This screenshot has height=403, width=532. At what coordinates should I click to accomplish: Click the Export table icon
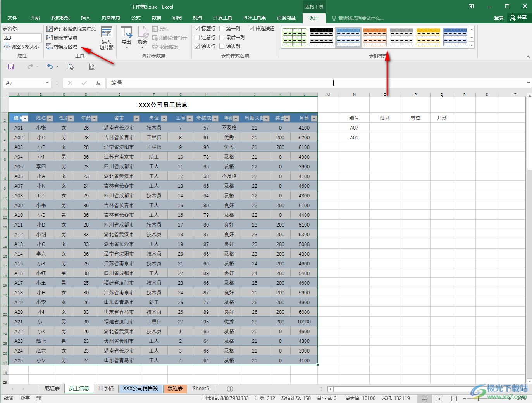pyautogui.click(x=126, y=32)
